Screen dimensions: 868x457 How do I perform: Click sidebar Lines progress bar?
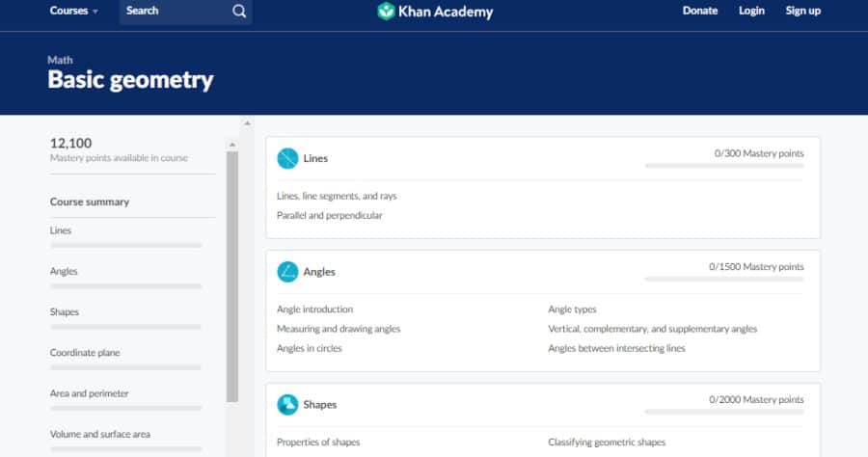click(125, 245)
